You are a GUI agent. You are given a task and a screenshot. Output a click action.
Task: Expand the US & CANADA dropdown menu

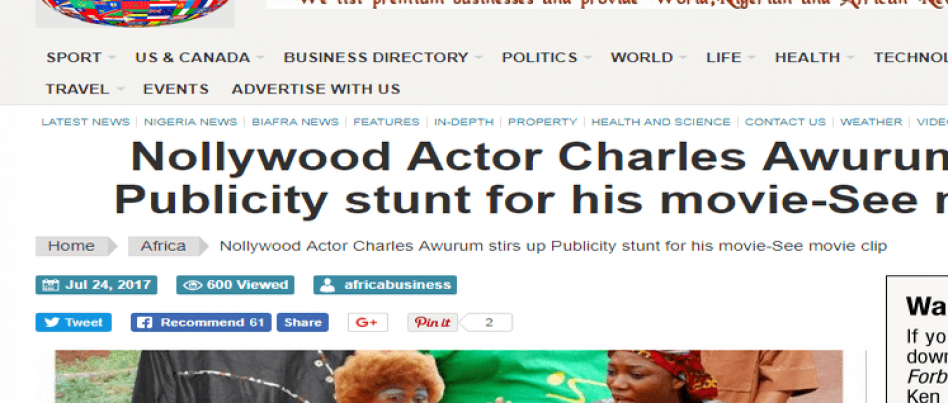[x=200, y=57]
